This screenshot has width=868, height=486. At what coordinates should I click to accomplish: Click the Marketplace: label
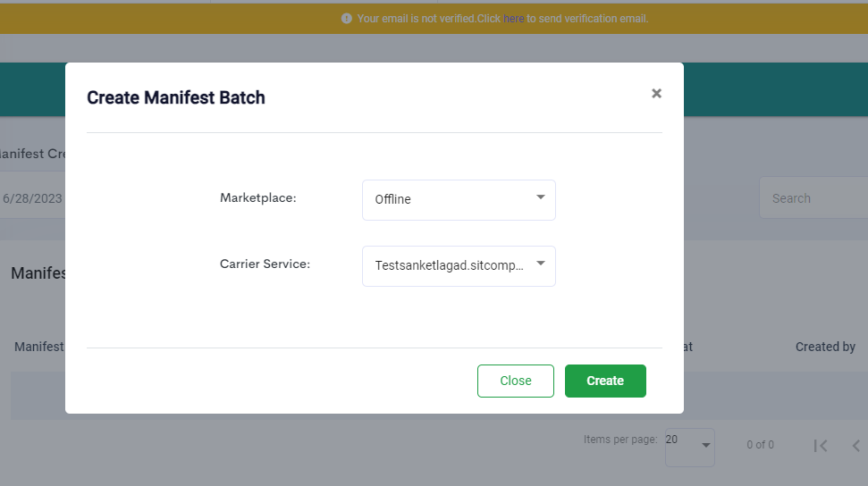coord(258,197)
